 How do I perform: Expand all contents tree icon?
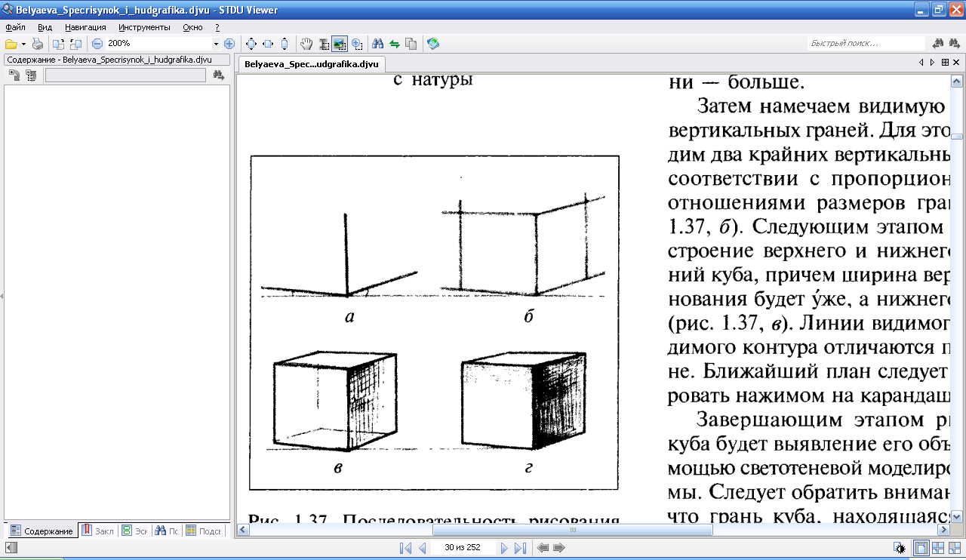[x=14, y=75]
